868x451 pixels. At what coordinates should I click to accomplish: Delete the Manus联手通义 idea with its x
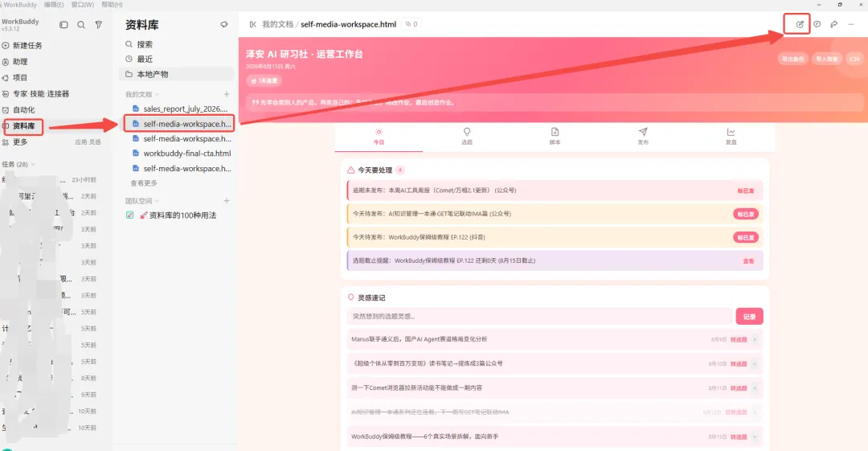coord(755,339)
